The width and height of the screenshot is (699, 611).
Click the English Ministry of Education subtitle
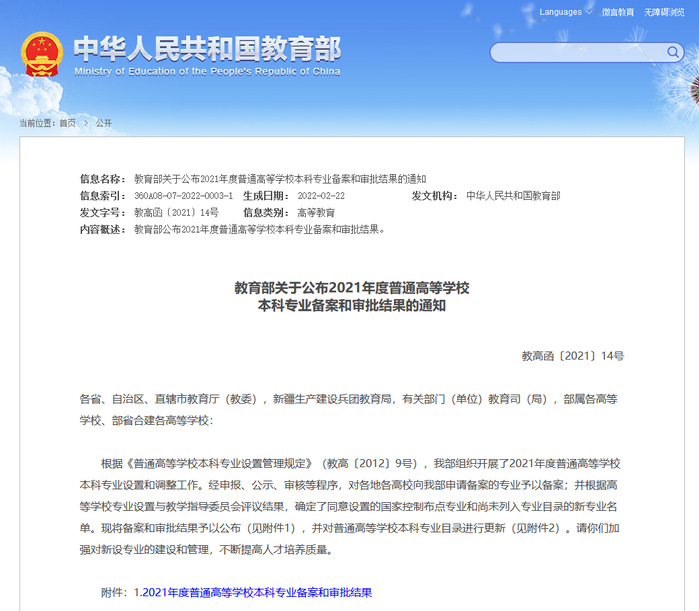pos(206,72)
